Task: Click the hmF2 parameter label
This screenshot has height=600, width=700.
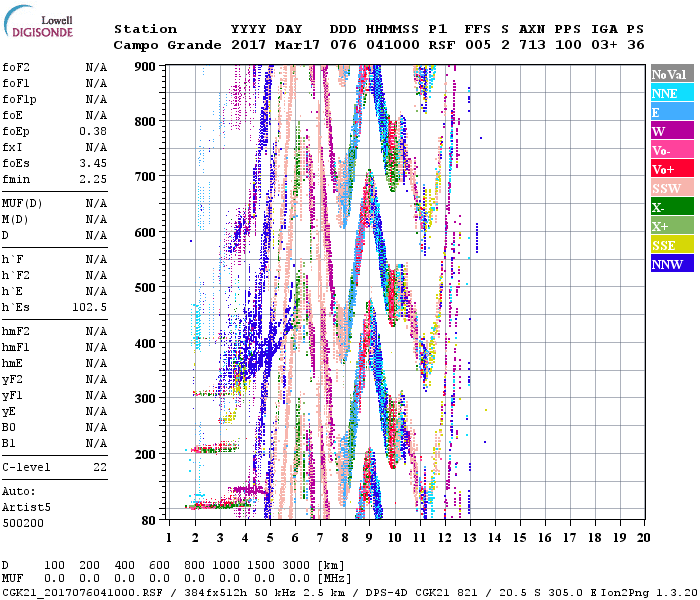Action: tap(16, 331)
